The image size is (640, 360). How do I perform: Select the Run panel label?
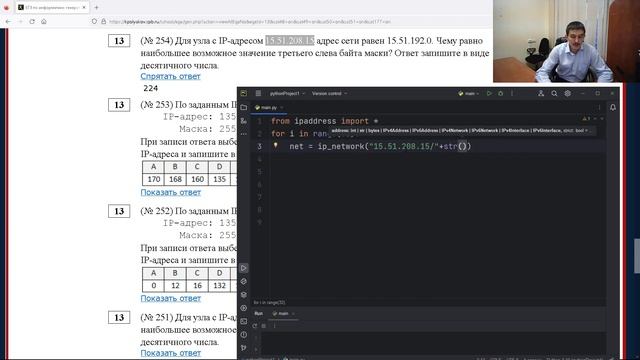tap(259, 313)
